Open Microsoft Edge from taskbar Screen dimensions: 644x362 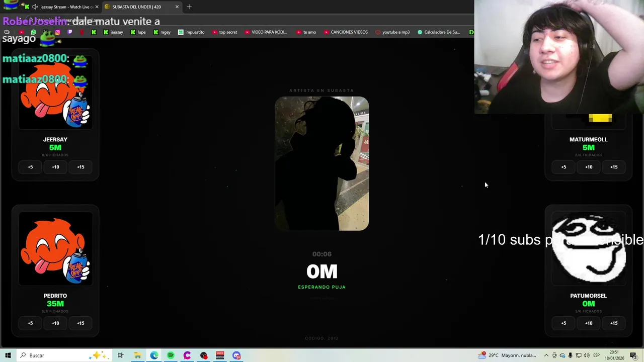[x=154, y=355]
